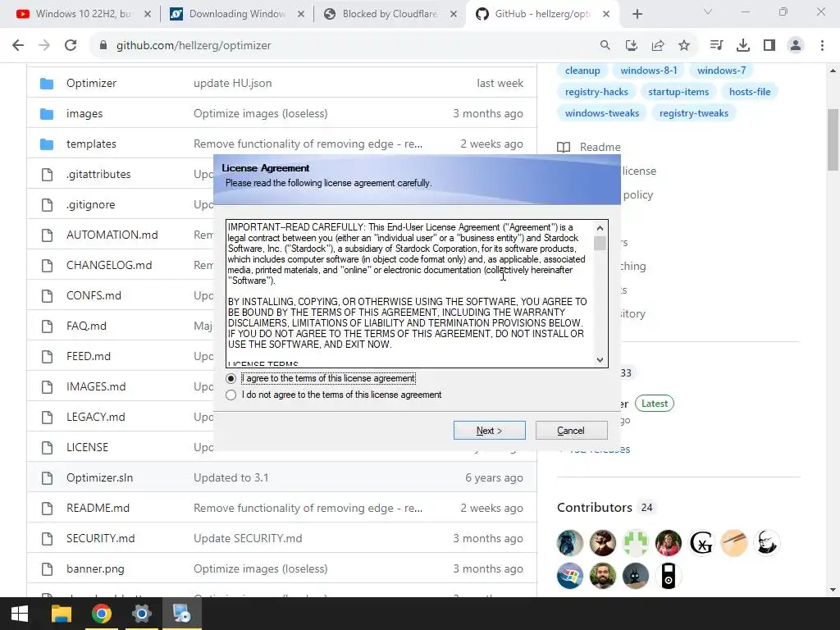The width and height of the screenshot is (840, 630).
Task: Reload the GitHub page
Action: coord(71,46)
